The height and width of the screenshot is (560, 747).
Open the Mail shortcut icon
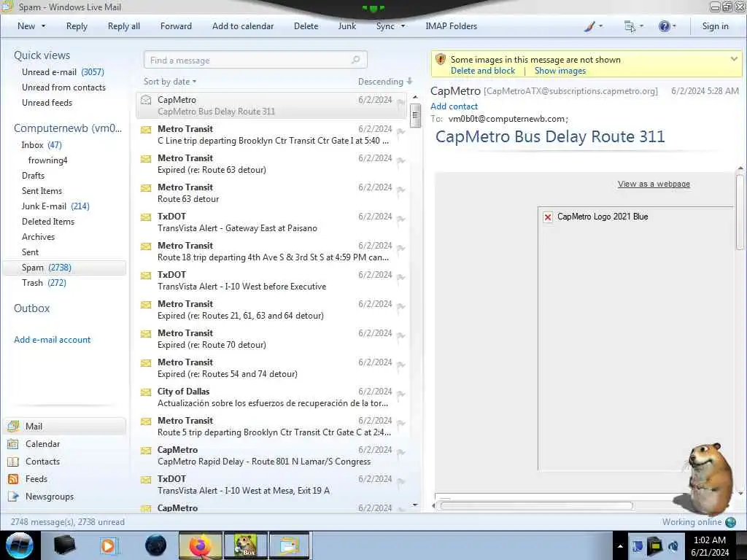(x=13, y=426)
